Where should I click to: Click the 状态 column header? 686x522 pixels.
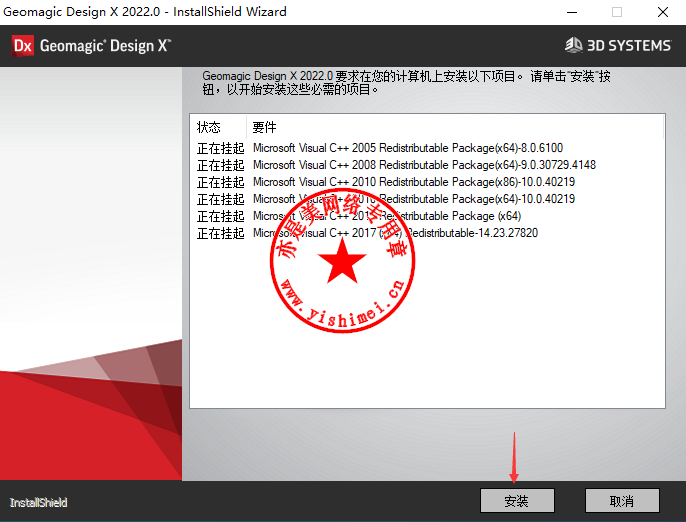(x=218, y=127)
